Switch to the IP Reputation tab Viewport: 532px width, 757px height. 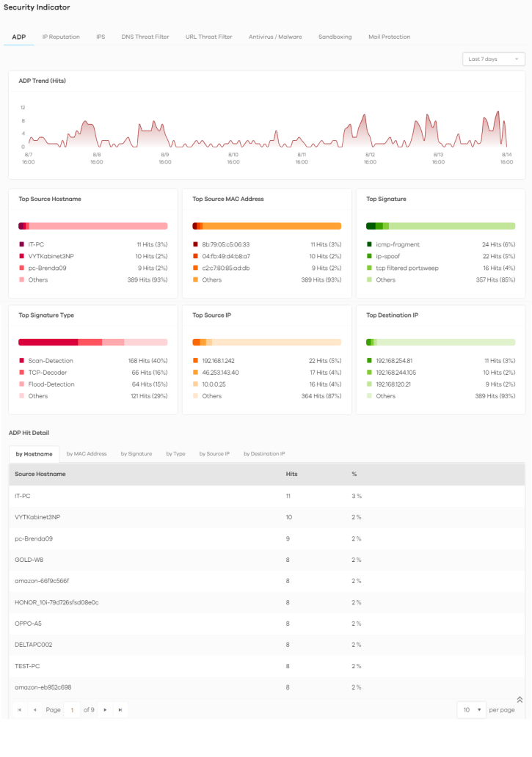click(61, 37)
